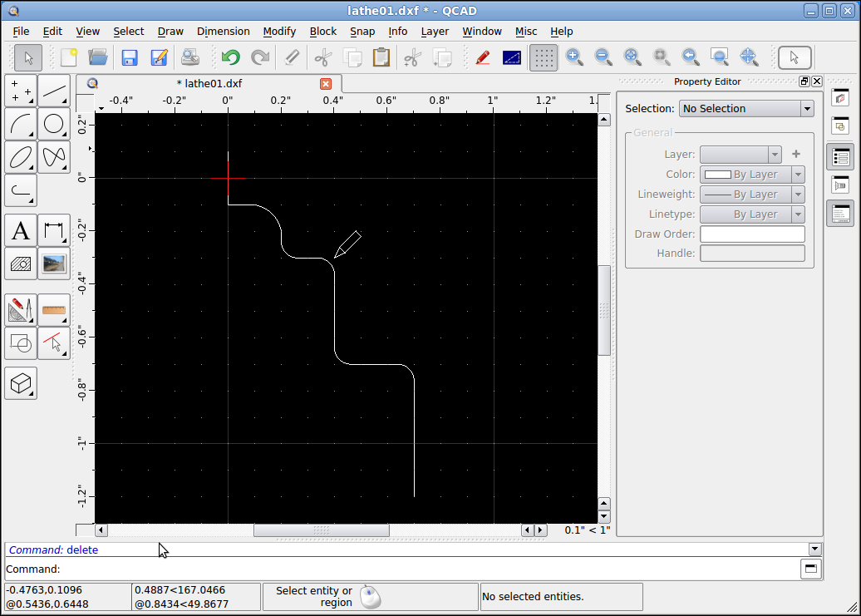Open the Arc tools menu
This screenshot has width=861, height=616.
click(21, 124)
